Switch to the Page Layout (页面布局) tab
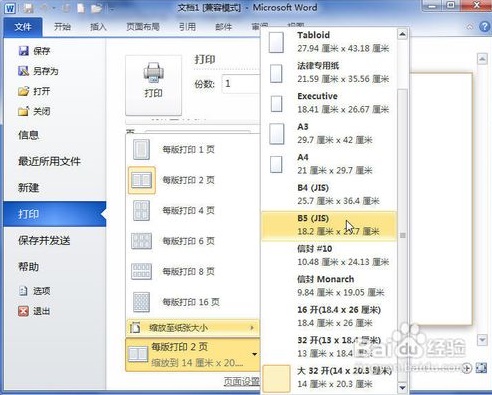The image size is (492, 395). pyautogui.click(x=143, y=27)
